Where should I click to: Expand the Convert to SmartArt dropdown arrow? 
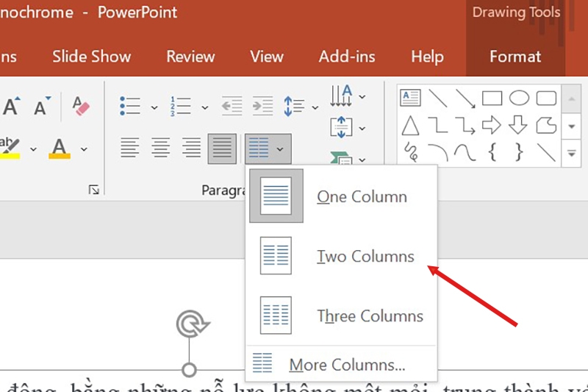(362, 160)
